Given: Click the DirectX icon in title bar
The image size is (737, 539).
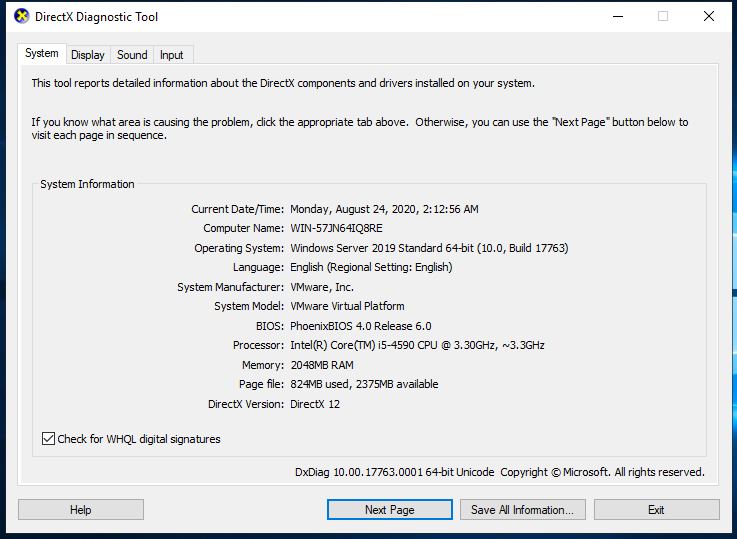Looking at the screenshot, I should point(22,16).
